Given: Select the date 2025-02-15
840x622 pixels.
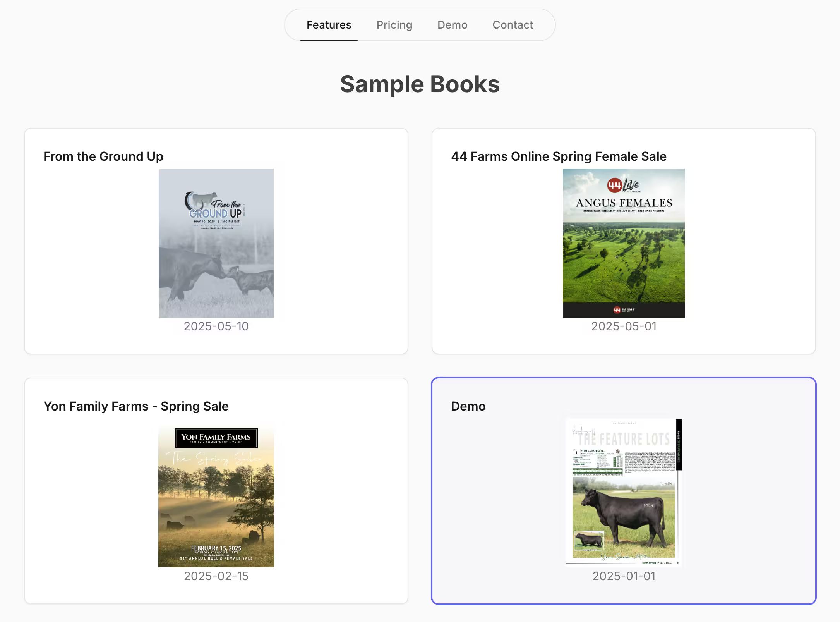Looking at the screenshot, I should (216, 576).
